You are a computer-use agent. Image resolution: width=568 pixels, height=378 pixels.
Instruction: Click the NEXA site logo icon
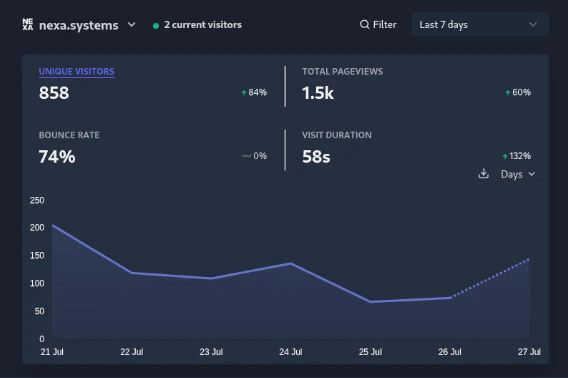pyautogui.click(x=28, y=25)
